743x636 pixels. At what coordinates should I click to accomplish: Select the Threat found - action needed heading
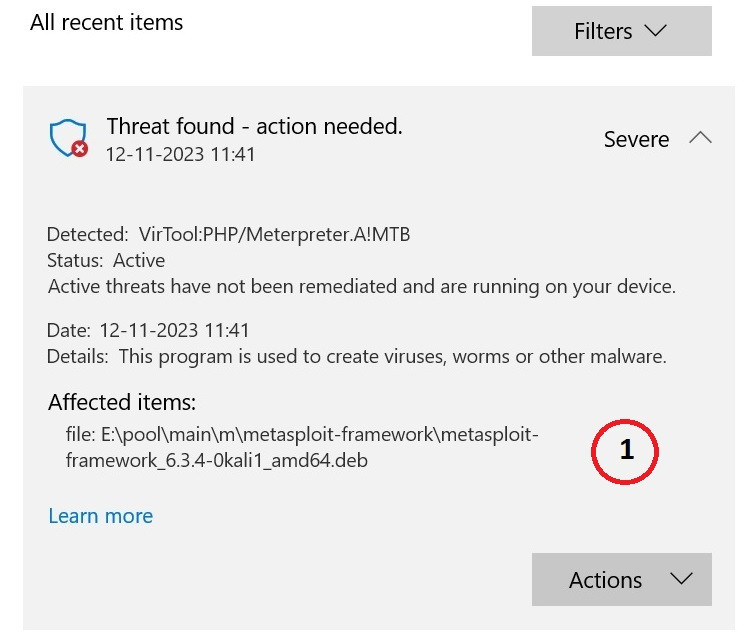pyautogui.click(x=254, y=126)
